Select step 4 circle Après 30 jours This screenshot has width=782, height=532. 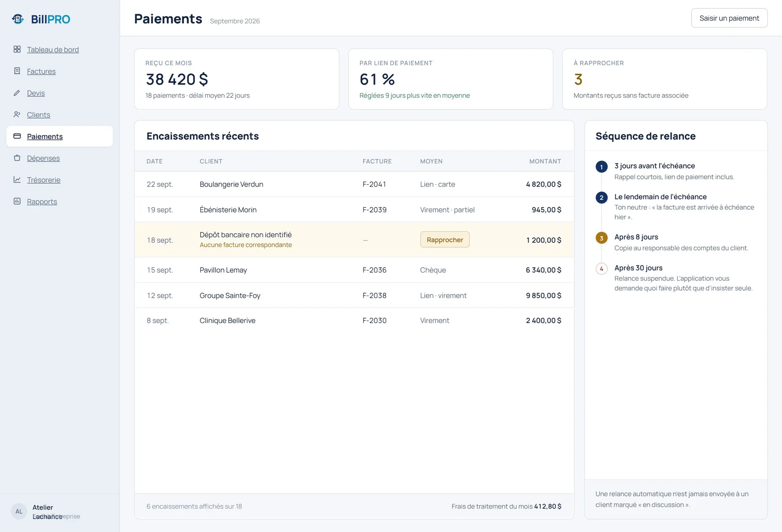click(x=602, y=269)
